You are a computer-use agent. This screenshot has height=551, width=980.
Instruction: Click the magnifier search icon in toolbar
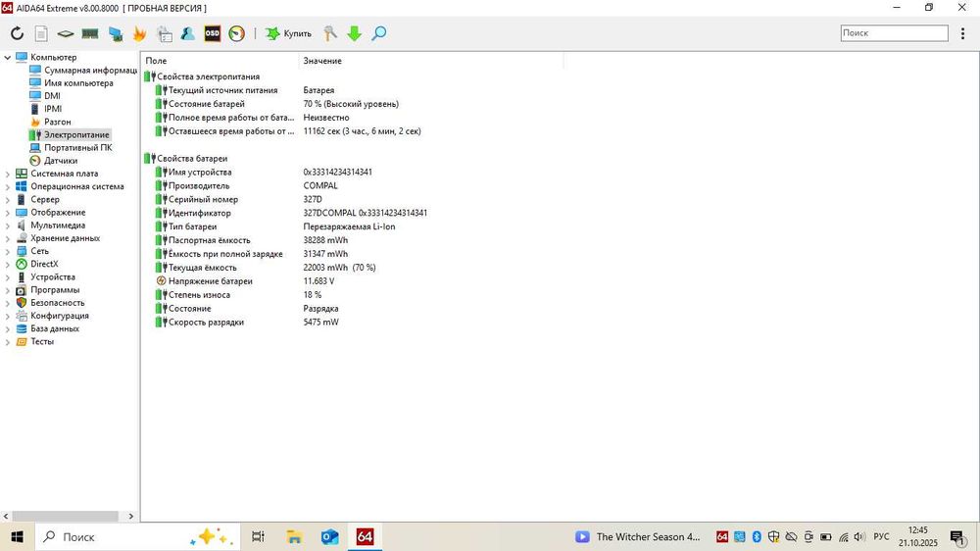378,33
